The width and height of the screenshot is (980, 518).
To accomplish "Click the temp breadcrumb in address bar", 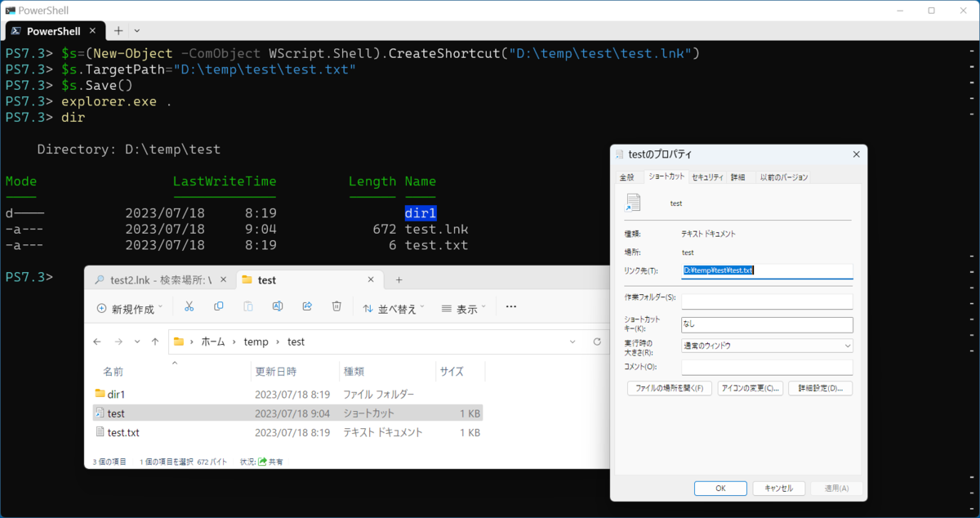I will [256, 342].
